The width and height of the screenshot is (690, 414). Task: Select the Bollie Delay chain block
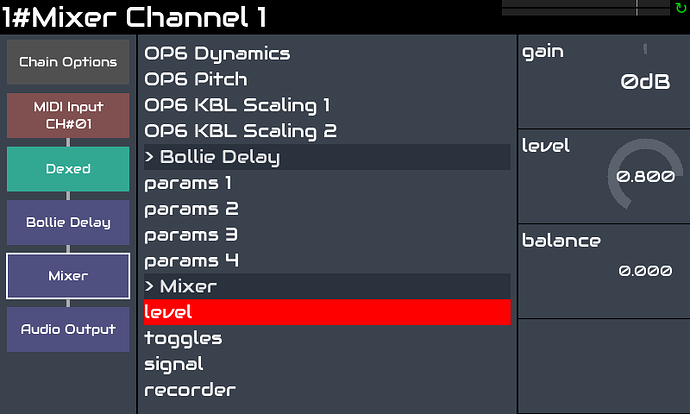click(68, 222)
